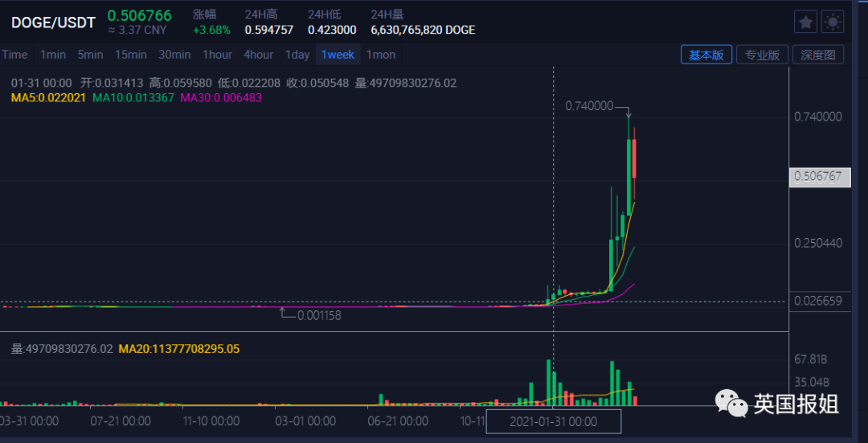Switch to 专业版 professional chart view
868x443 pixels.
pyautogui.click(x=762, y=55)
